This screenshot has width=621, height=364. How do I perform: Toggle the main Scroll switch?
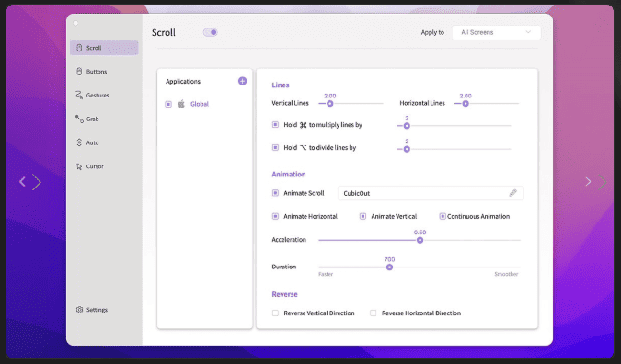(211, 32)
